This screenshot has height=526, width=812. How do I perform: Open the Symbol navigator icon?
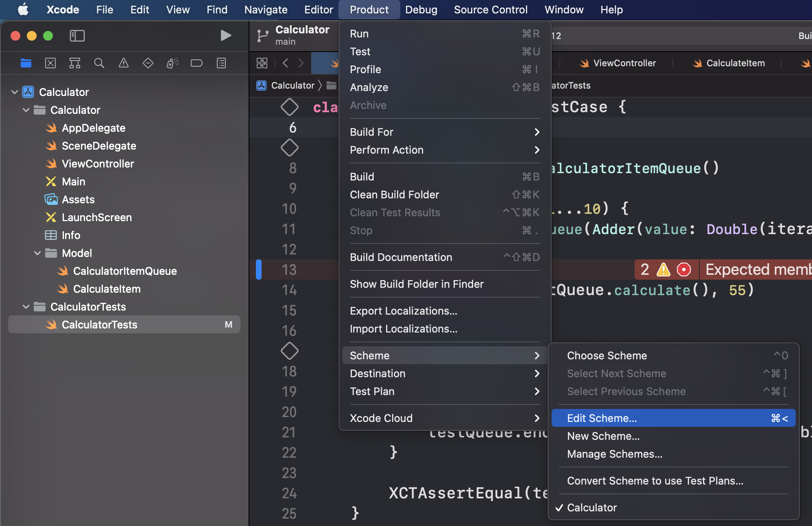click(x=75, y=63)
